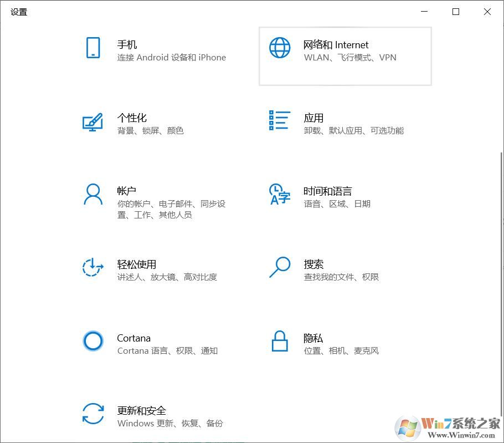The image size is (504, 443).
Task: Select the globe icon for 网络和 Internet
Action: pos(280,49)
